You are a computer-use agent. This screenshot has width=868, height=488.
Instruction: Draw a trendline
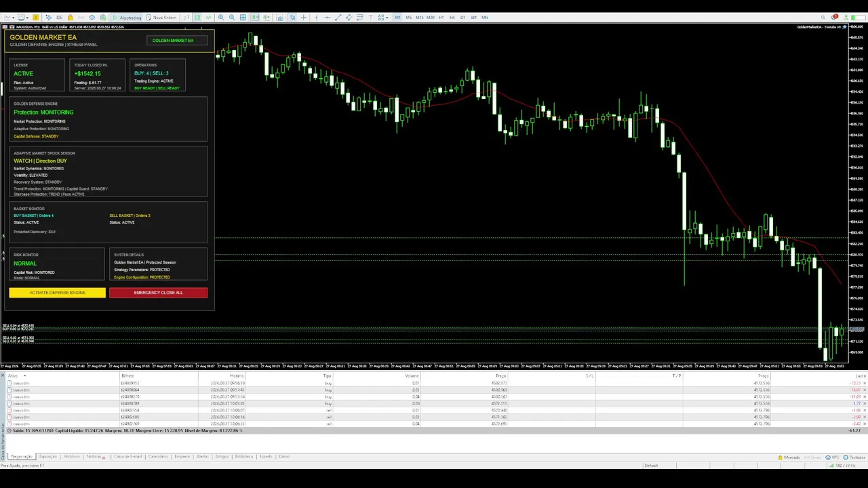click(x=338, y=18)
